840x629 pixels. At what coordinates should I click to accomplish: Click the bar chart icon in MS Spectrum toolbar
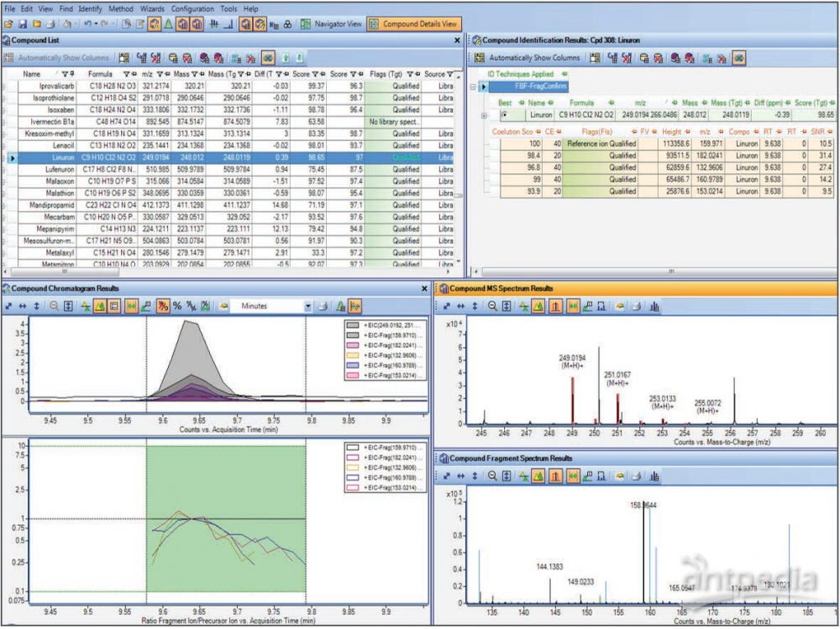coord(654,307)
